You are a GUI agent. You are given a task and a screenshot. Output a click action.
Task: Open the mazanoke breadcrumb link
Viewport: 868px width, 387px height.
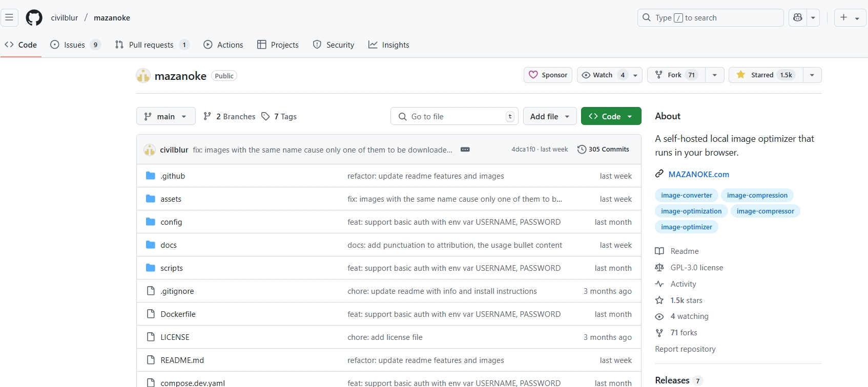[x=112, y=17]
